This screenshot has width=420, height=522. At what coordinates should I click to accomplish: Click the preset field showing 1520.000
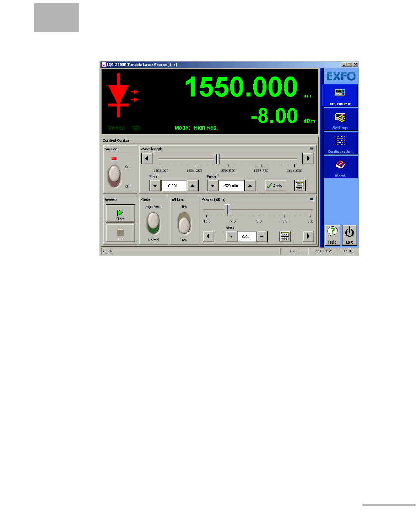point(232,186)
